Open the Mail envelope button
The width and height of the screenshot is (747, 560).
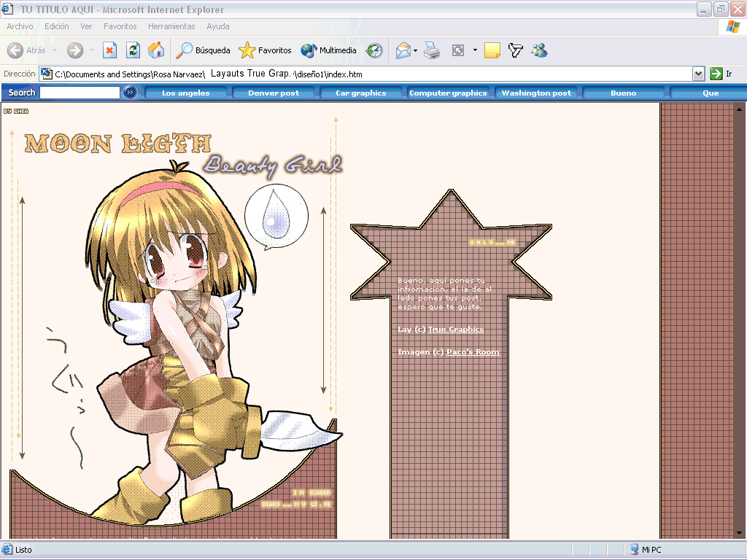pyautogui.click(x=403, y=50)
